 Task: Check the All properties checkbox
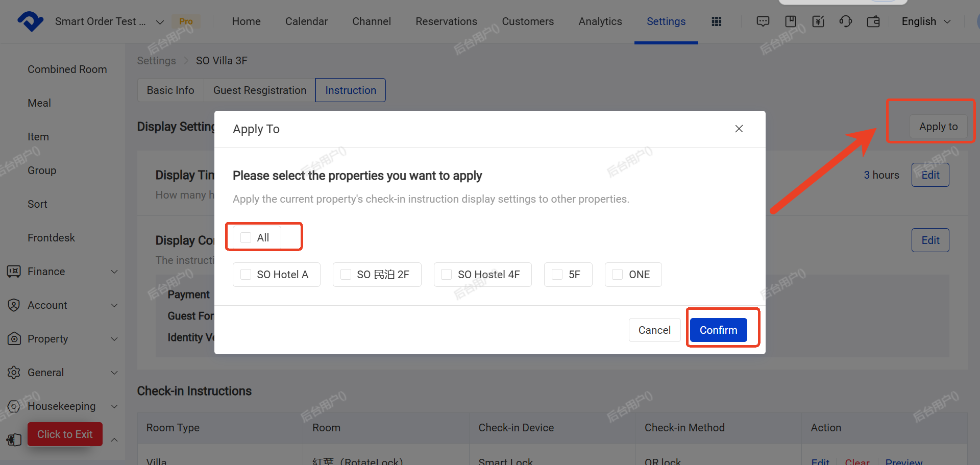pos(246,238)
